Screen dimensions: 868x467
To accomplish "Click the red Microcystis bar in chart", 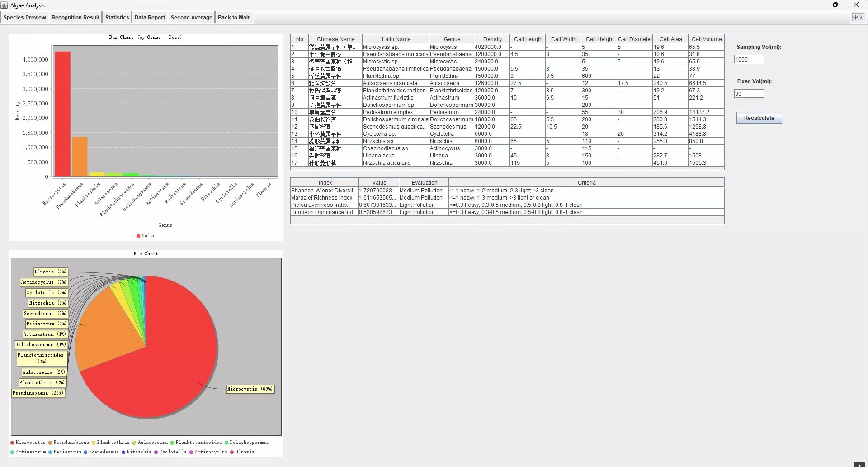I will coord(63,114).
